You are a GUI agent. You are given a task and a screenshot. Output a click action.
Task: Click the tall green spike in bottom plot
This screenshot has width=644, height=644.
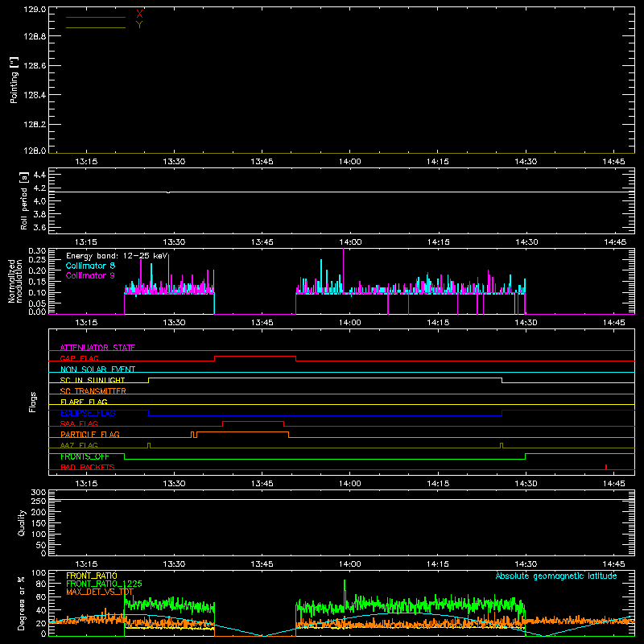tap(345, 592)
